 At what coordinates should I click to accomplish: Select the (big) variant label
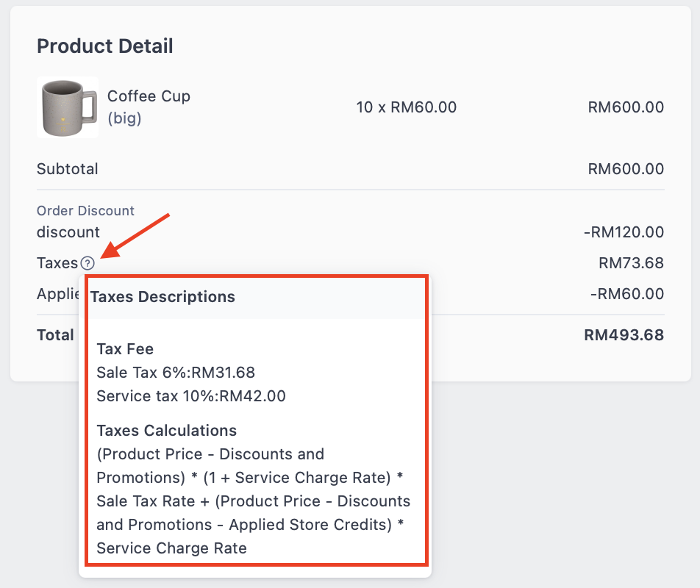click(124, 118)
